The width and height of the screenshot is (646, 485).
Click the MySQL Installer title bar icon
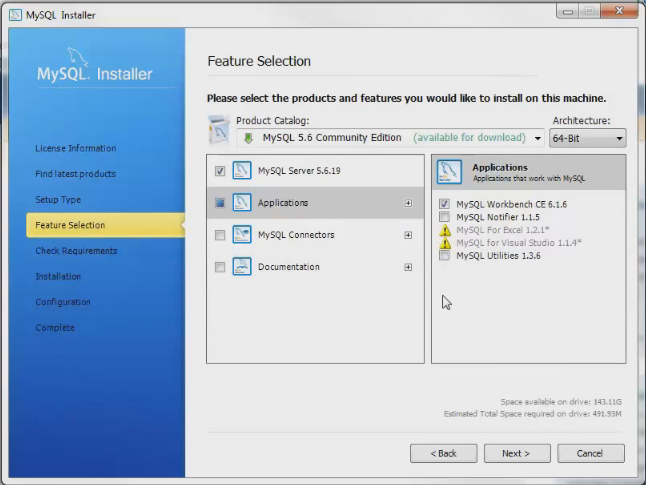click(15, 12)
